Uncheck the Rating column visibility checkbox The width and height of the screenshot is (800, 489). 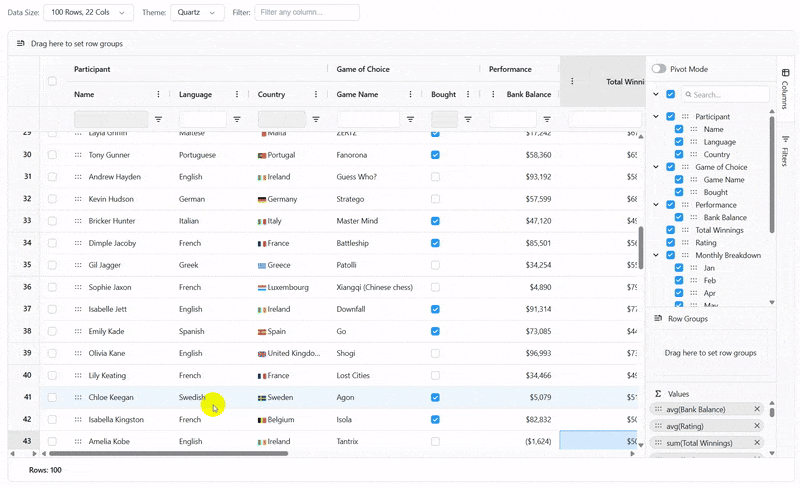670,242
